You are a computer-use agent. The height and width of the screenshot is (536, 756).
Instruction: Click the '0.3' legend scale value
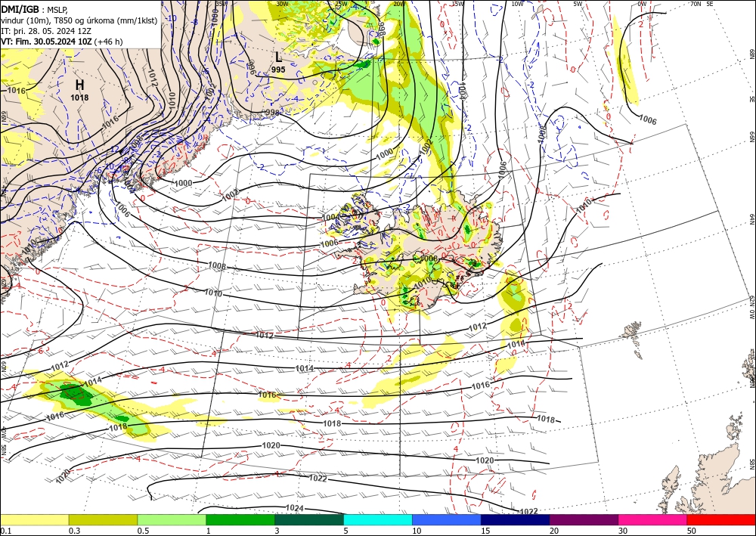click(x=74, y=531)
